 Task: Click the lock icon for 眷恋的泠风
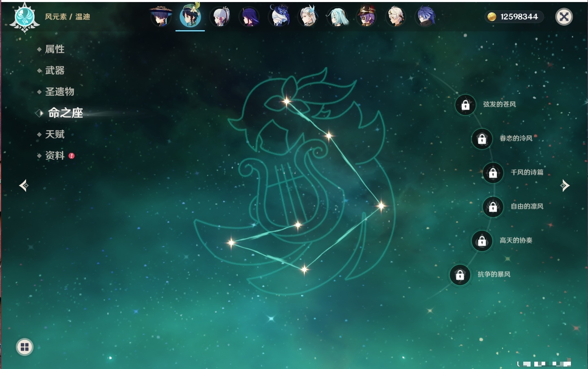coord(482,139)
